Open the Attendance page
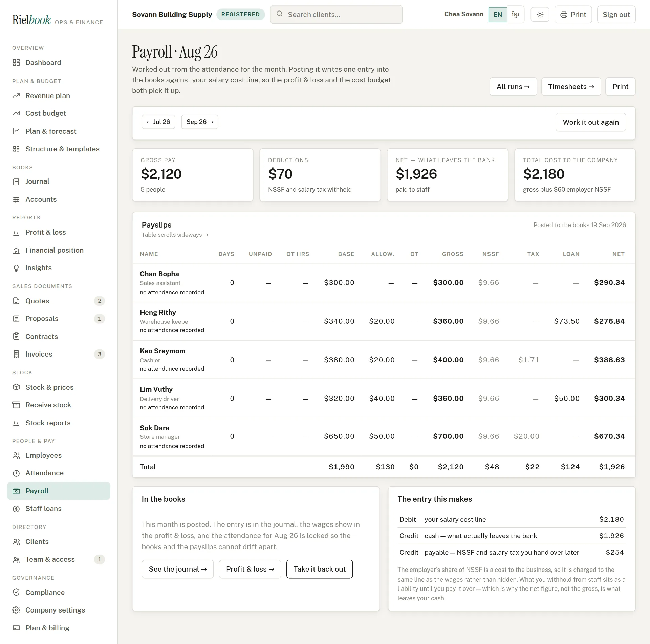Screen dimensions: 650x644 point(59,473)
